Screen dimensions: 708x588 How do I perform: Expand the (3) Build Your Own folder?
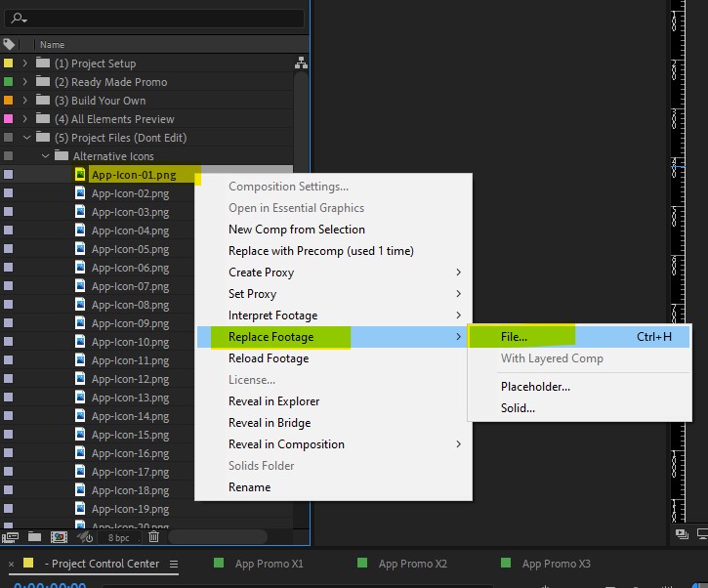pyautogui.click(x=25, y=101)
